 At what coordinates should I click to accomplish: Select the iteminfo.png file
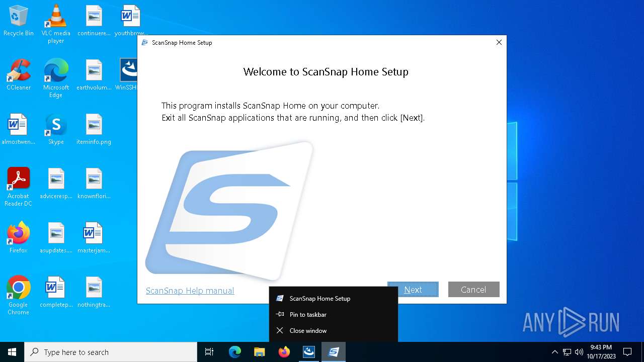(94, 129)
